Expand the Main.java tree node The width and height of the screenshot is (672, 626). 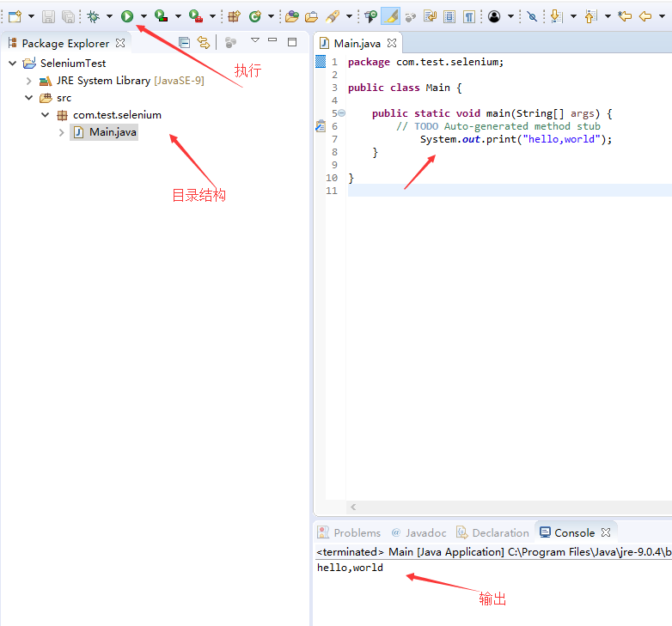[x=61, y=132]
